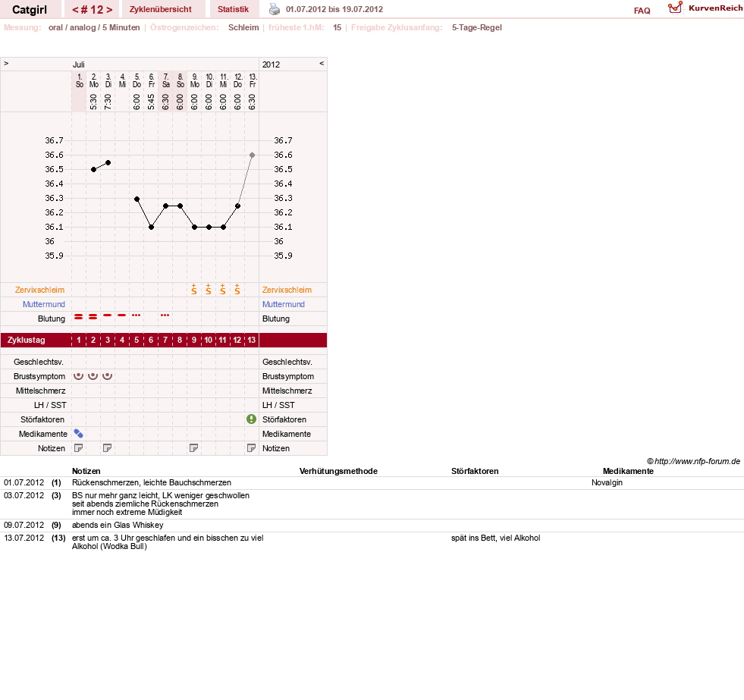Click Zervixschleim S+ symbol on day 11

pos(222,290)
